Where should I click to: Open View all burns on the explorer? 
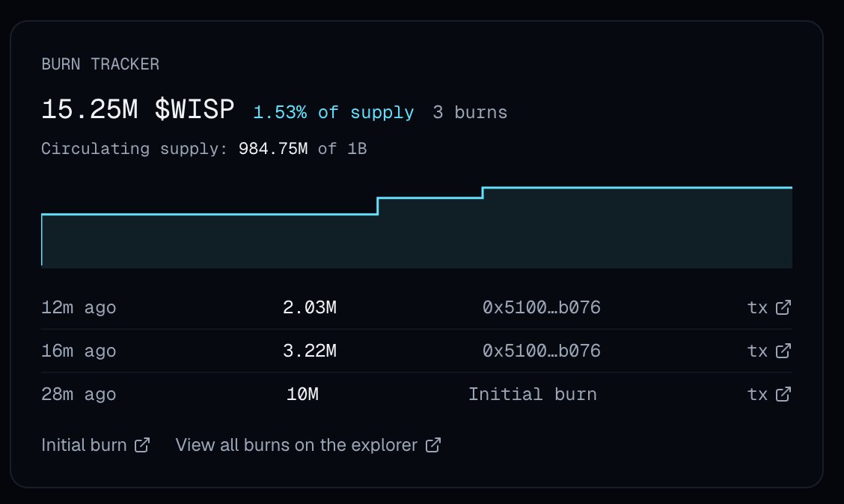308,446
